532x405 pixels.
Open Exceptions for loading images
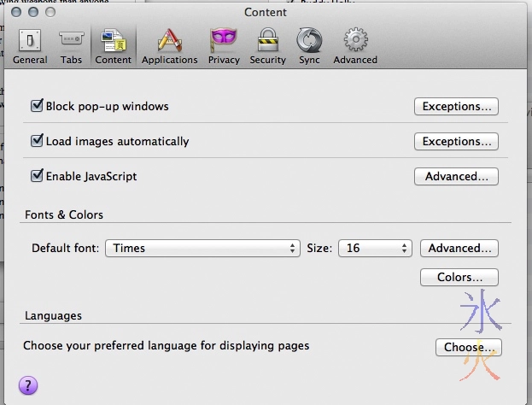click(457, 142)
